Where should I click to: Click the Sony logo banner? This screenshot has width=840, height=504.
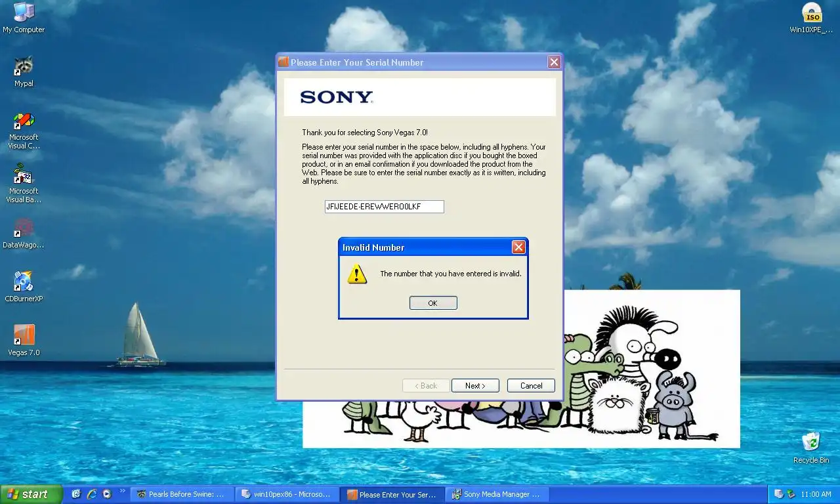pos(420,97)
